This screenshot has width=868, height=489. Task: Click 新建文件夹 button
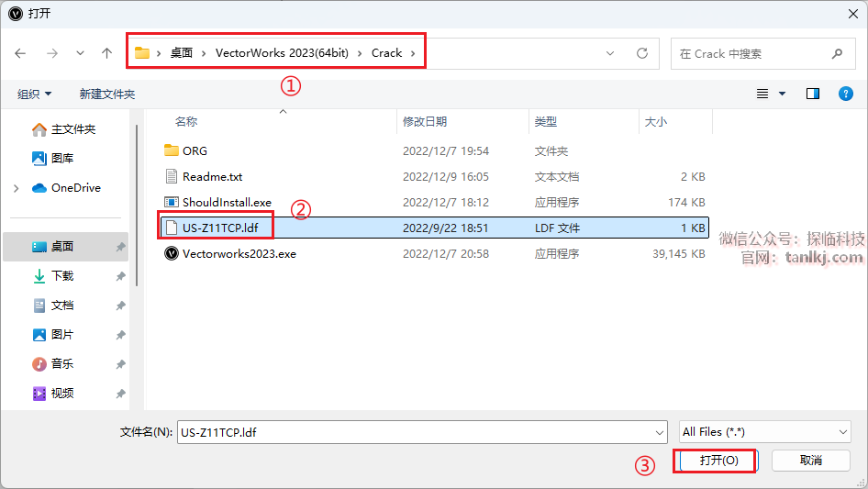pos(107,94)
